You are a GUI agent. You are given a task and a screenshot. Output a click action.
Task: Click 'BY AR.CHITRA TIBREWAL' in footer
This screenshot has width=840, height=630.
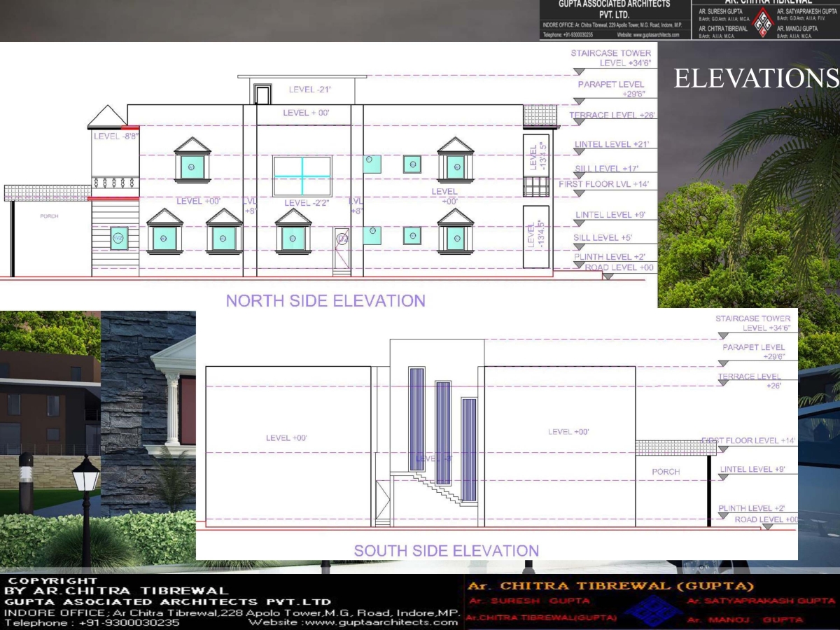point(116,591)
